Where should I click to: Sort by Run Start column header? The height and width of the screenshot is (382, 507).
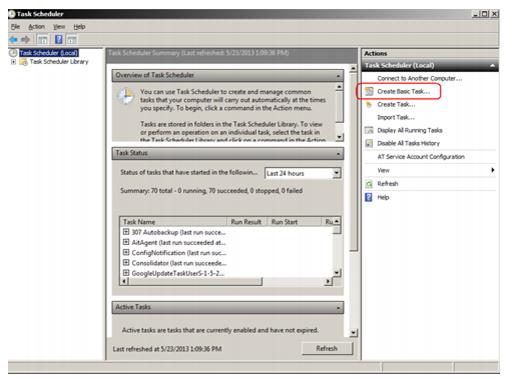293,222
